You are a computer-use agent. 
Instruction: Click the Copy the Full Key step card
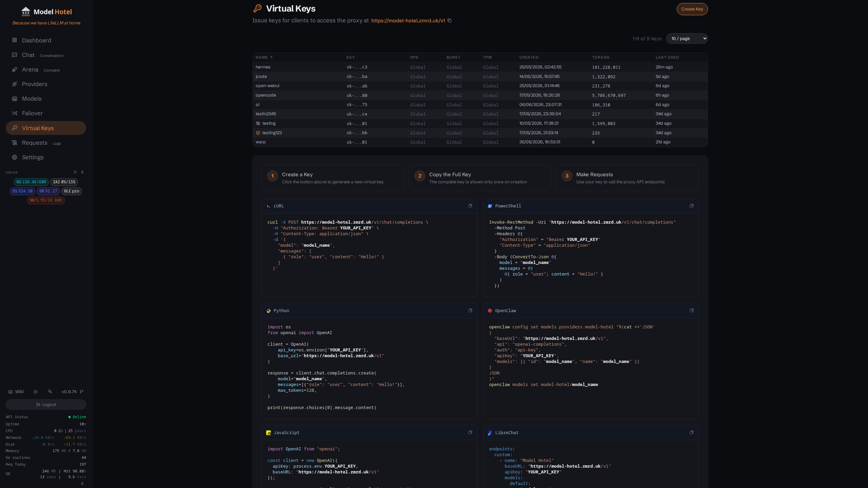pos(480,178)
